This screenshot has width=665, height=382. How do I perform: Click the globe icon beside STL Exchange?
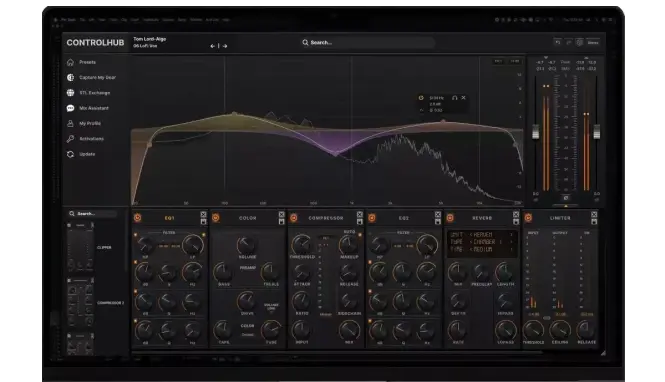[70, 93]
